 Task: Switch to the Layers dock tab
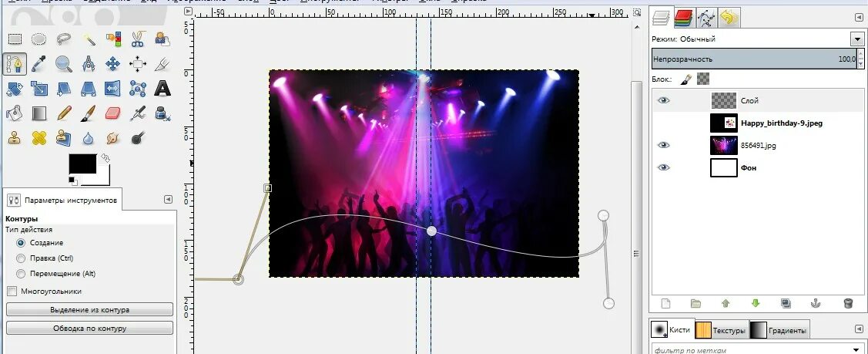pos(662,18)
